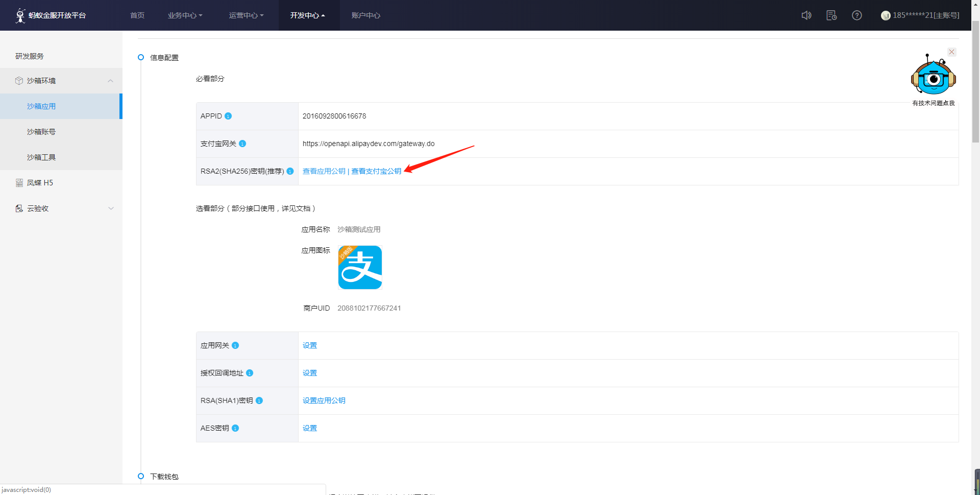The image size is (980, 495).
Task: Expand the 云验收 sidebar section
Action: click(x=111, y=208)
